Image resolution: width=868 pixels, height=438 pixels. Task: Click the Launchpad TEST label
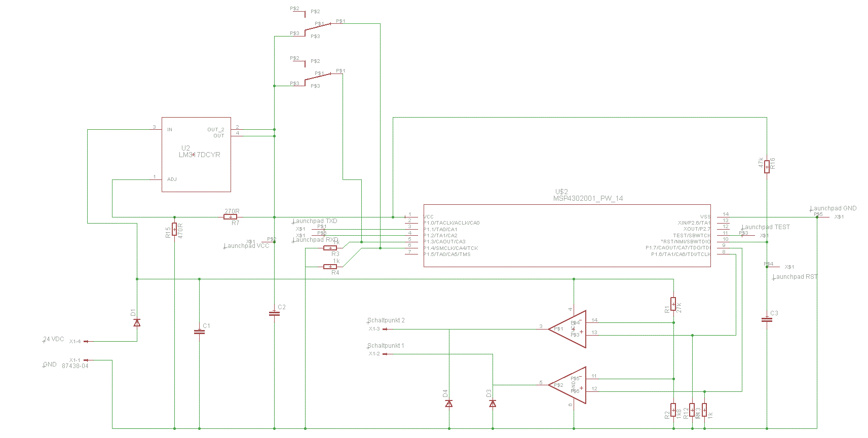[x=766, y=227]
